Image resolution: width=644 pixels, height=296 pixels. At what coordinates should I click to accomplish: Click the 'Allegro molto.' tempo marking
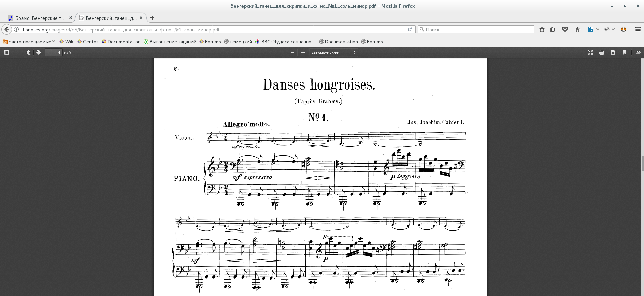pyautogui.click(x=247, y=124)
